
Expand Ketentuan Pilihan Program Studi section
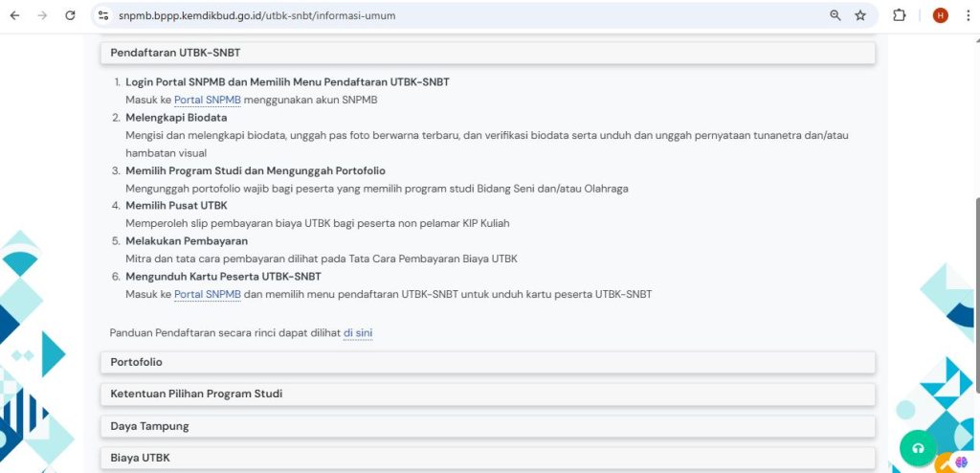tap(487, 394)
